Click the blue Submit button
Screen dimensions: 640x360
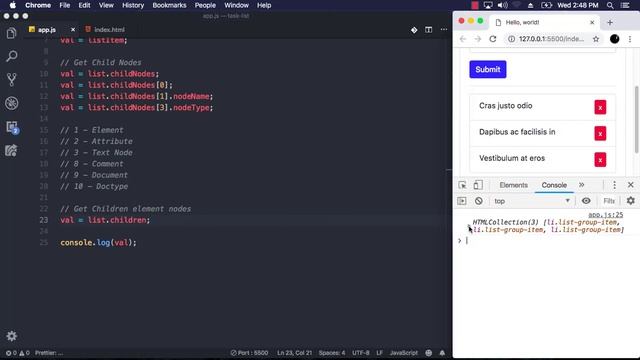(x=488, y=69)
